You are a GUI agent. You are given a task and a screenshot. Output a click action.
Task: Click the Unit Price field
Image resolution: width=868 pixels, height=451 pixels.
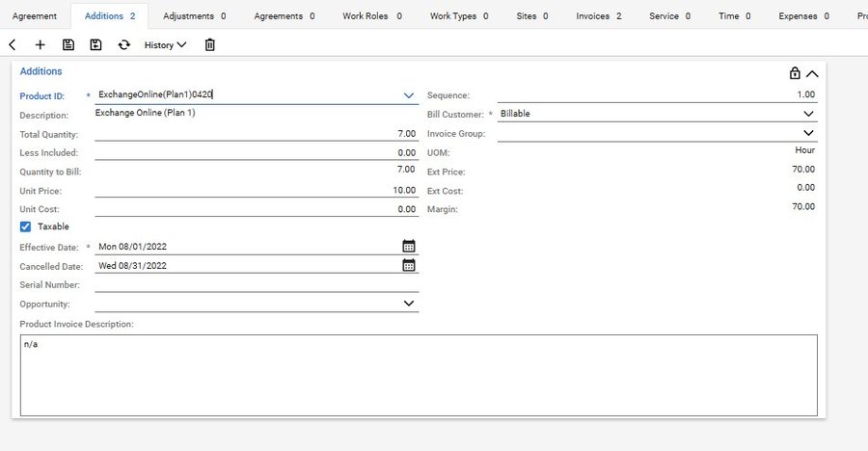point(257,190)
